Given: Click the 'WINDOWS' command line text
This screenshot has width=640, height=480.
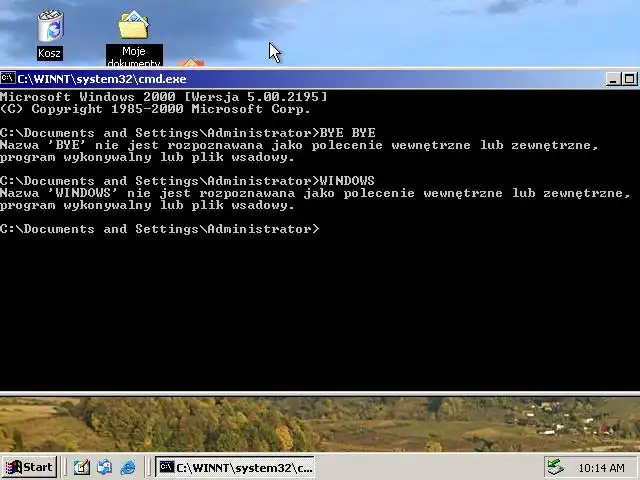Looking at the screenshot, I should pyautogui.click(x=347, y=181).
